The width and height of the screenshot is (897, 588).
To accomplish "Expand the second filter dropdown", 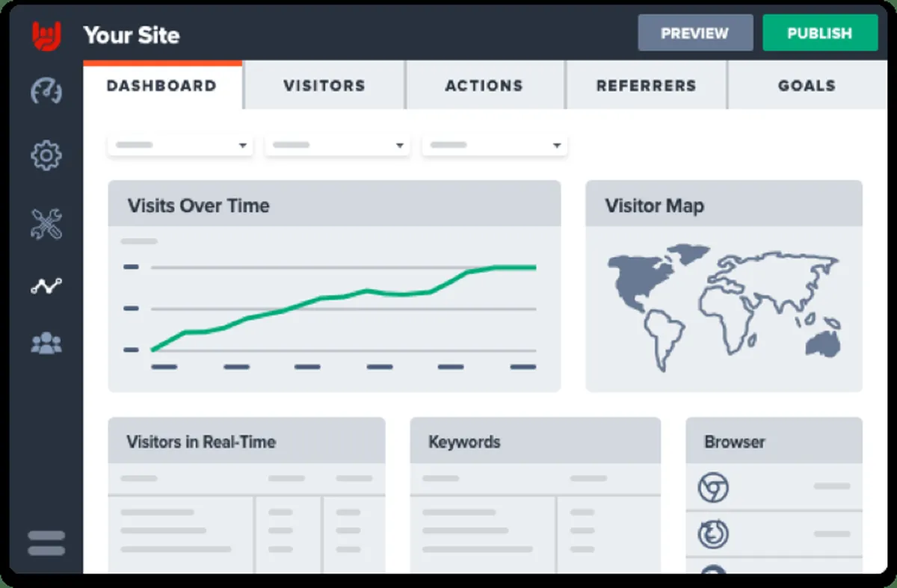I will tap(337, 145).
